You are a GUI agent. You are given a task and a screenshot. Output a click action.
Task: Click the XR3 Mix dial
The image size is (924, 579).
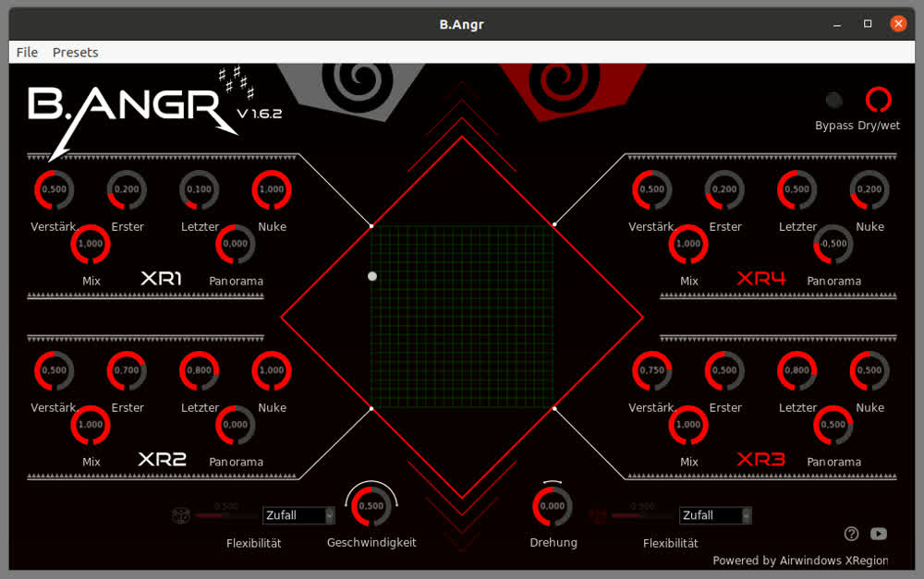pos(687,425)
